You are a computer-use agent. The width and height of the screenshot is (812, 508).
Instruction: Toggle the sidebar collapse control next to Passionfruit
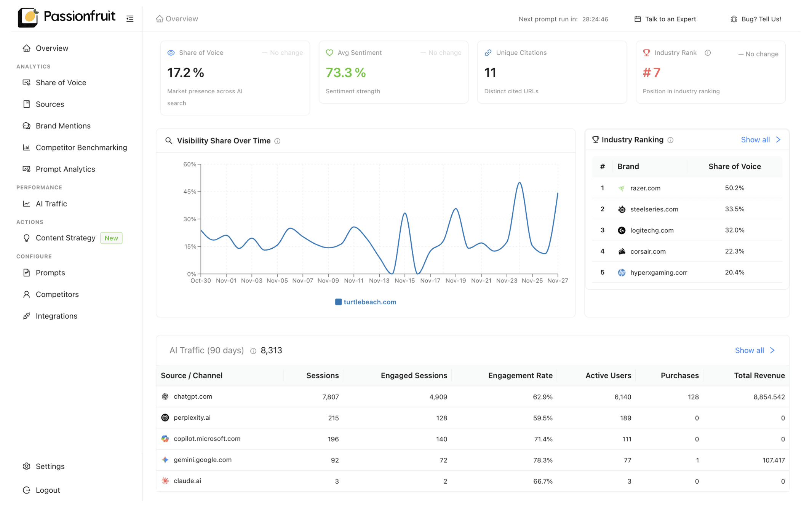tap(129, 18)
